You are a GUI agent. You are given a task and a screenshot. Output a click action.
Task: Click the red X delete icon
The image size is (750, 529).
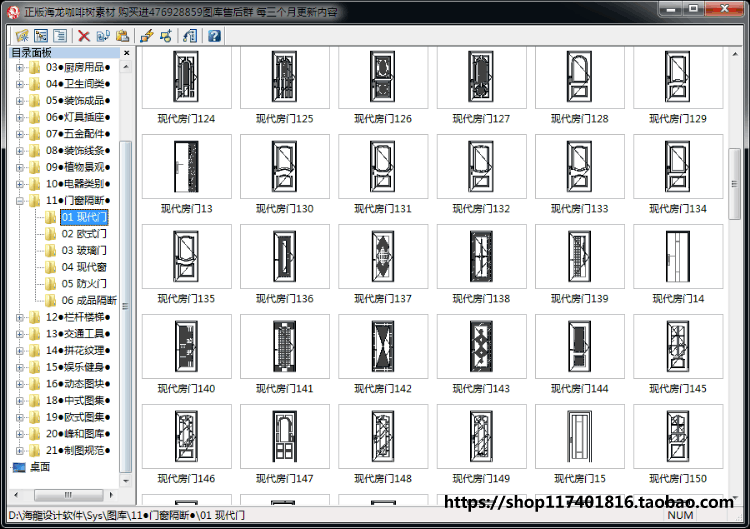[84, 36]
